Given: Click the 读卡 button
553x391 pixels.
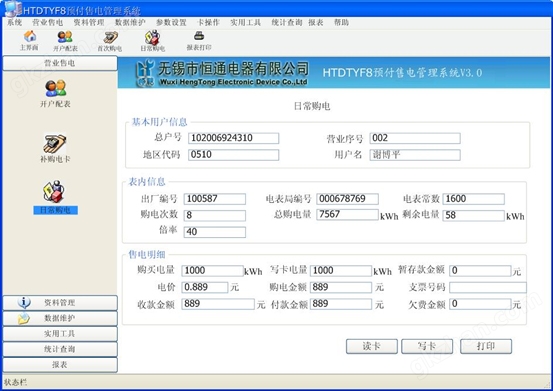Looking at the screenshot, I should click(372, 346).
